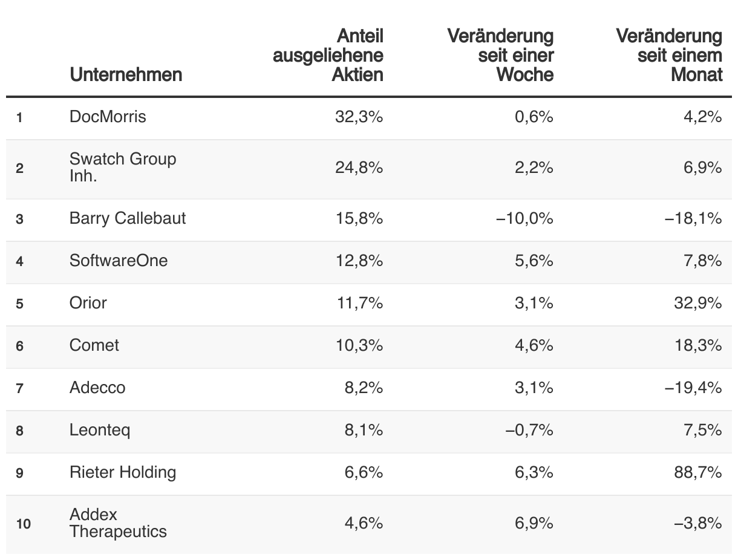The height and width of the screenshot is (560, 738).
Task: Click Orior's 32,9% monthly change cell
Action: click(x=698, y=303)
